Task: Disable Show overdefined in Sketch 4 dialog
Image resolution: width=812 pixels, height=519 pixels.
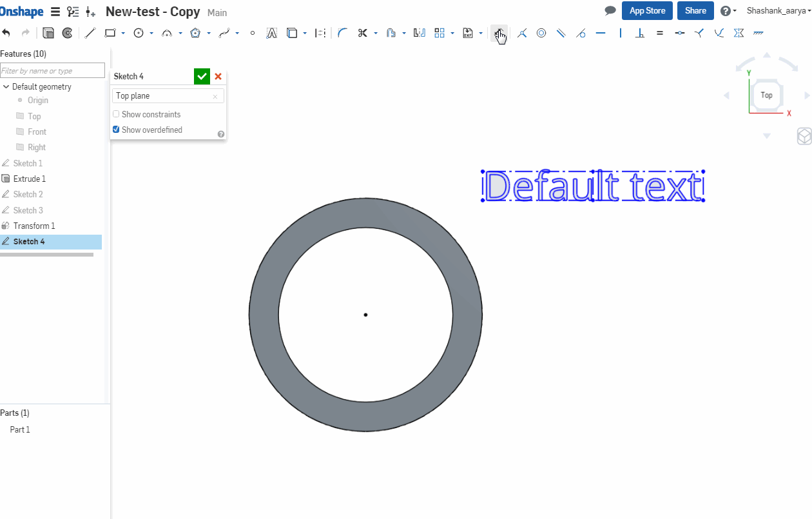Action: click(x=116, y=129)
